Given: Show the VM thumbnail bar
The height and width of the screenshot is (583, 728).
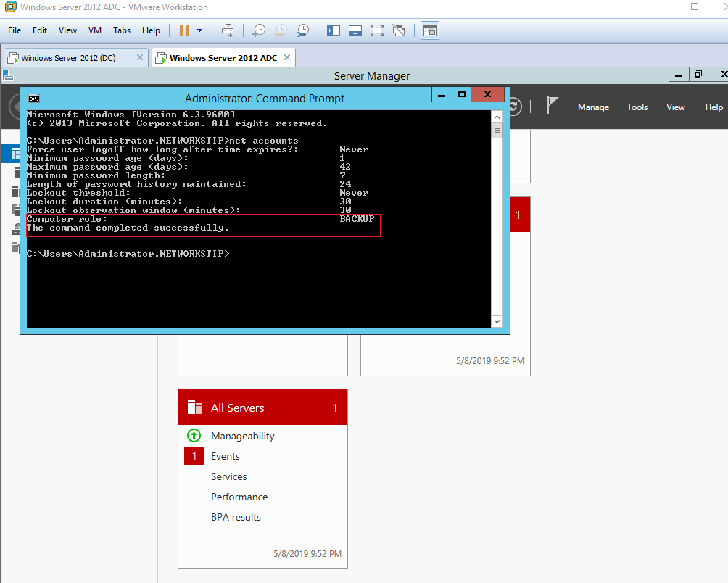Looking at the screenshot, I should click(355, 30).
